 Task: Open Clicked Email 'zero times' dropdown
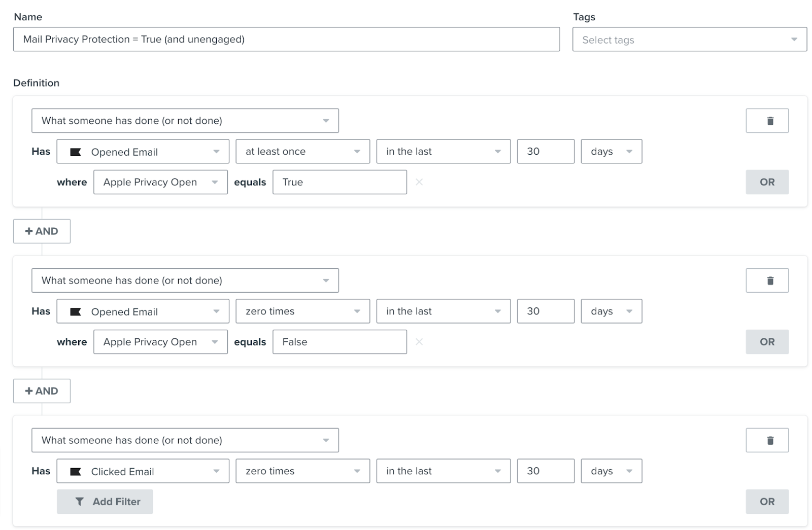(302, 471)
